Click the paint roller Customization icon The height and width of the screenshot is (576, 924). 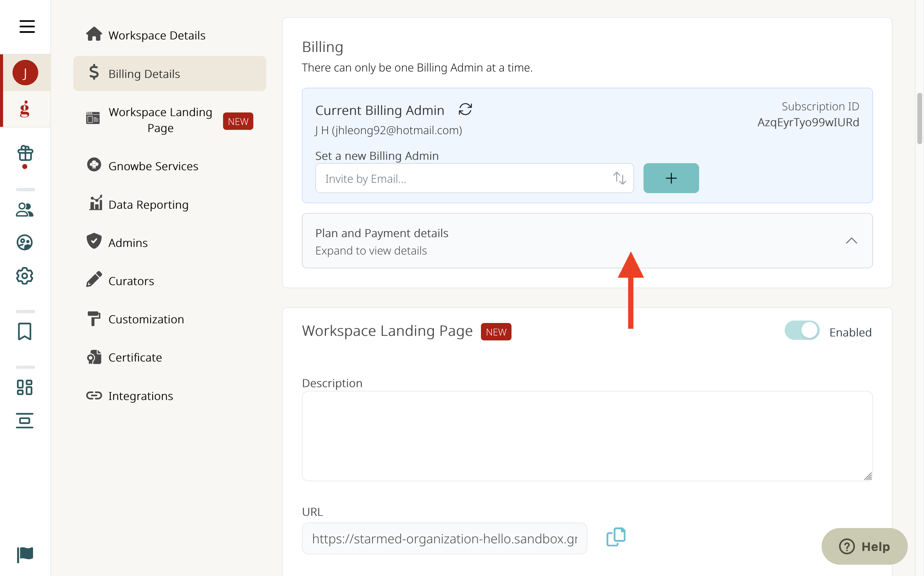coord(94,318)
